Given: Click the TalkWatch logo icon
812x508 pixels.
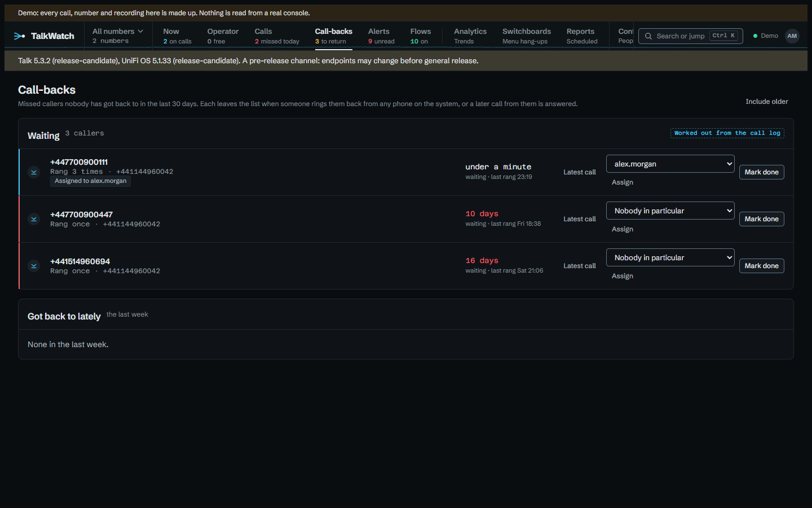Looking at the screenshot, I should [19, 36].
